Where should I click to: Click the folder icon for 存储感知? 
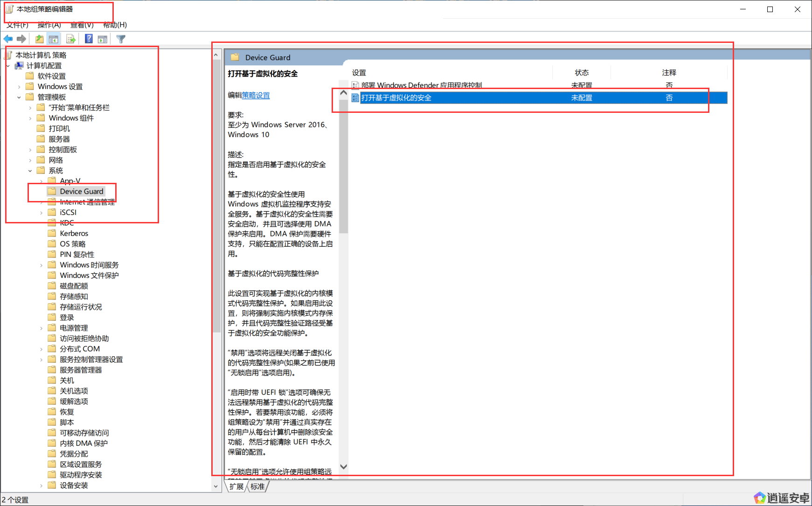click(52, 296)
